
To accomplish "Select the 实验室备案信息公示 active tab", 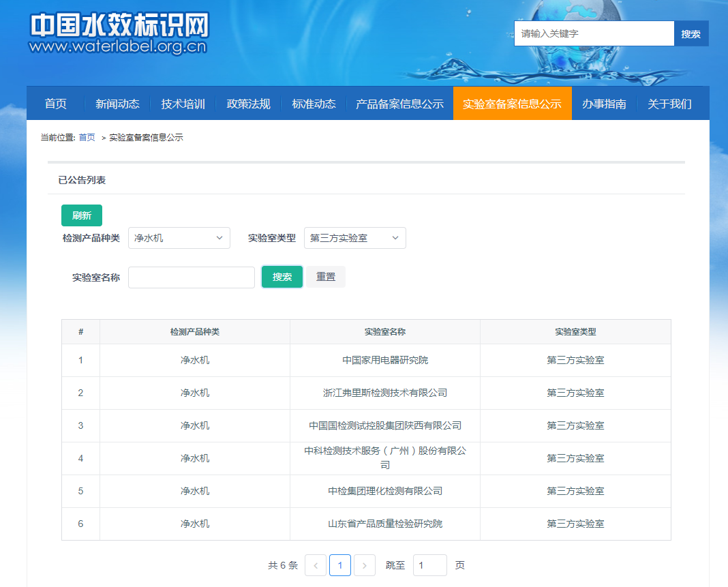I will [512, 104].
